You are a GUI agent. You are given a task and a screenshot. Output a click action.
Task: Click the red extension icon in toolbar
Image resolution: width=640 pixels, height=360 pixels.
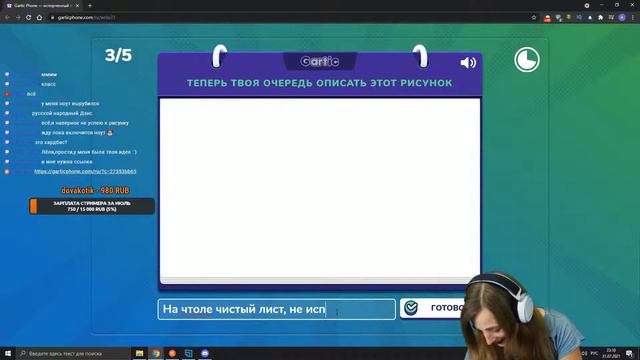(x=547, y=18)
